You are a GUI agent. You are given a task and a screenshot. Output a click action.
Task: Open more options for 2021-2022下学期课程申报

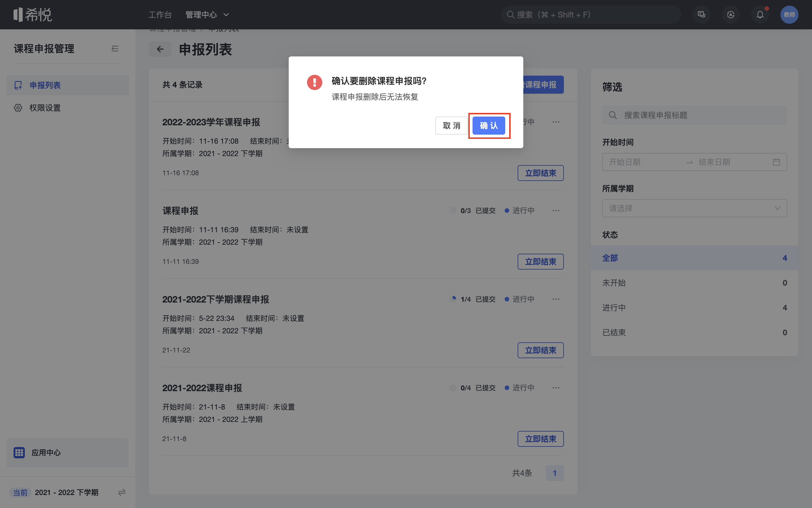pos(556,299)
